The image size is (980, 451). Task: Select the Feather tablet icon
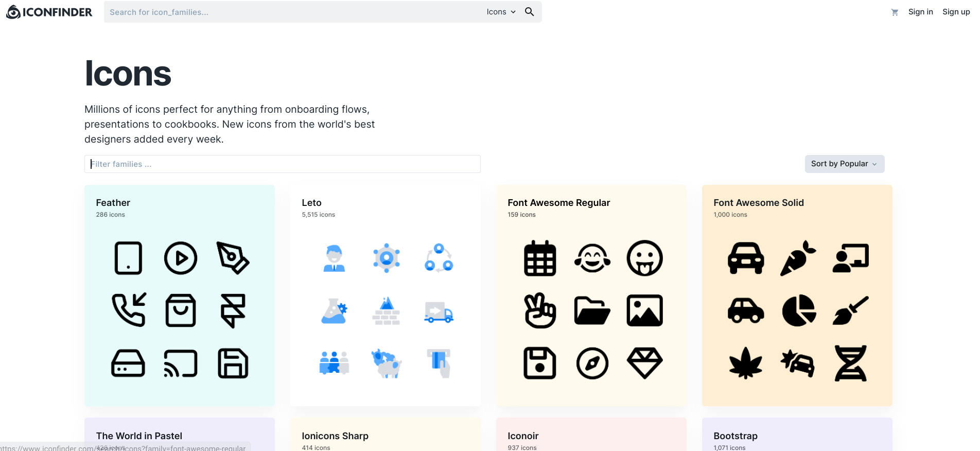[128, 258]
